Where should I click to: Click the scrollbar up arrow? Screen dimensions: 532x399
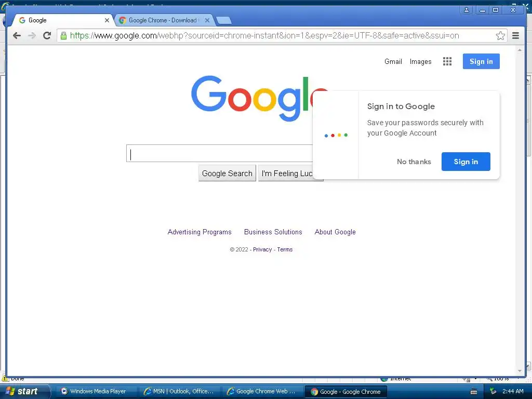[520, 50]
